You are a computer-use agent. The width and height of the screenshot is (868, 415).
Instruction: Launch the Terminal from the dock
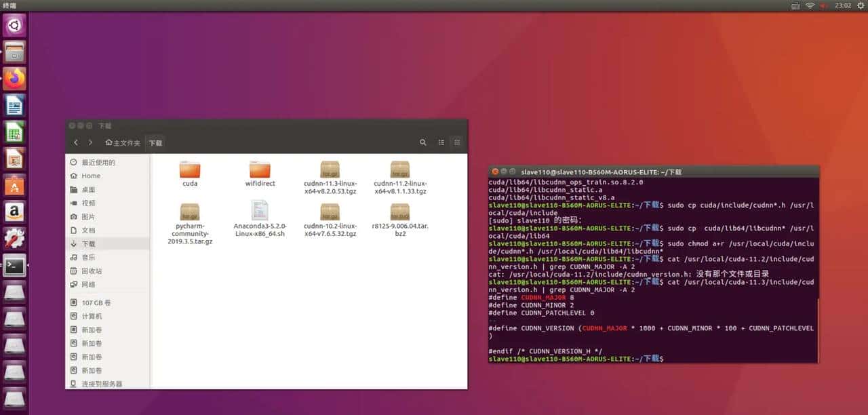point(16,265)
